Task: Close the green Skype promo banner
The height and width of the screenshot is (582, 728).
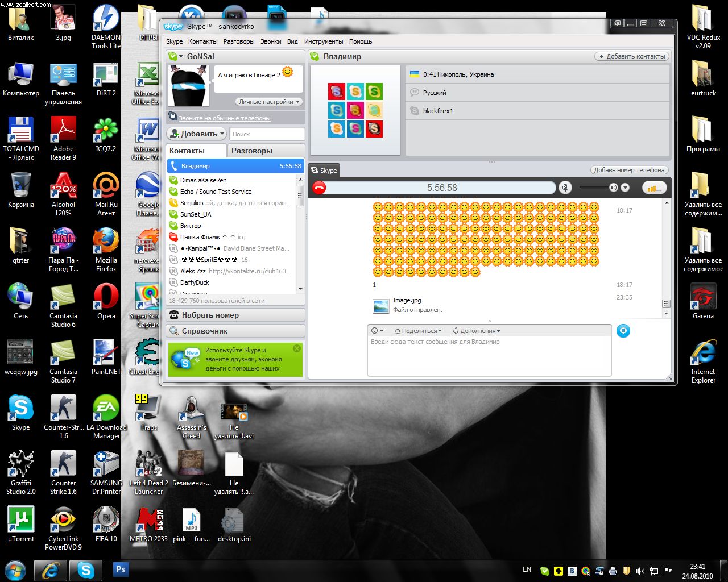Action: [296, 348]
